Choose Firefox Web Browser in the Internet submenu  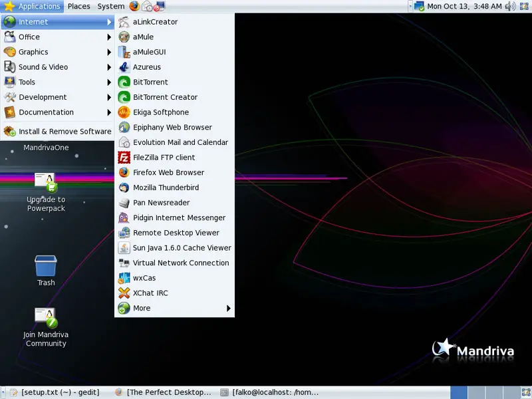point(174,172)
